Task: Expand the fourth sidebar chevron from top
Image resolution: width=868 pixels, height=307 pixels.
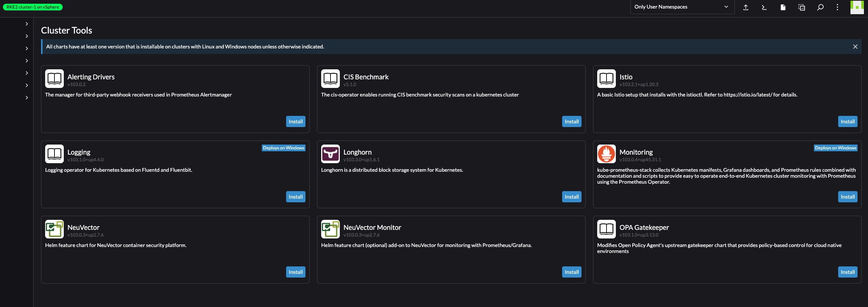Action: tap(27, 61)
